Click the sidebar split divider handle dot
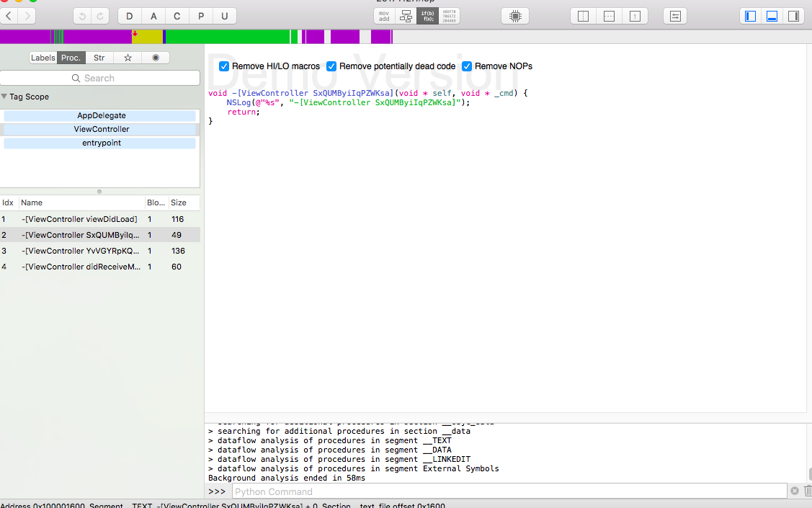This screenshot has width=812, height=508. pyautogui.click(x=99, y=192)
